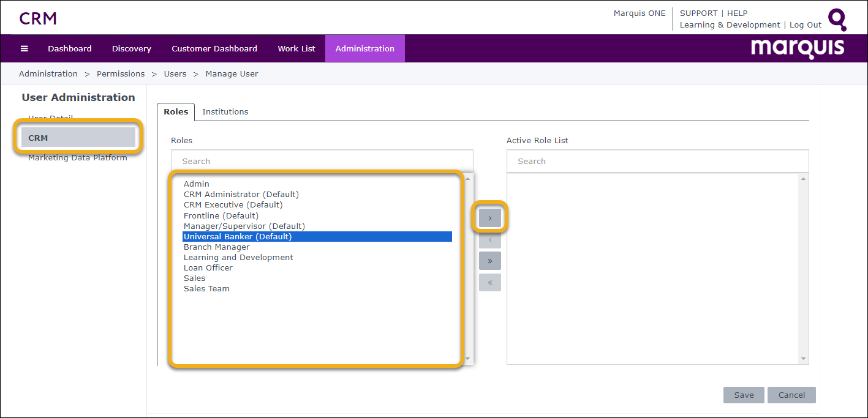This screenshot has height=418, width=868.
Task: Click the Roles list scrollbar down arrow
Action: coord(469,359)
